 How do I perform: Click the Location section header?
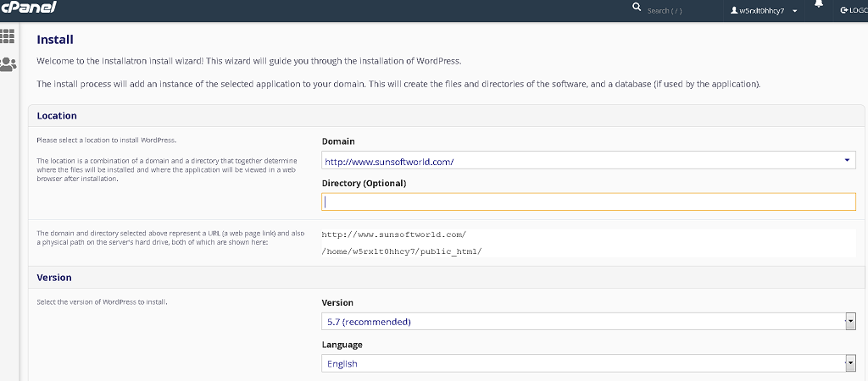[57, 116]
